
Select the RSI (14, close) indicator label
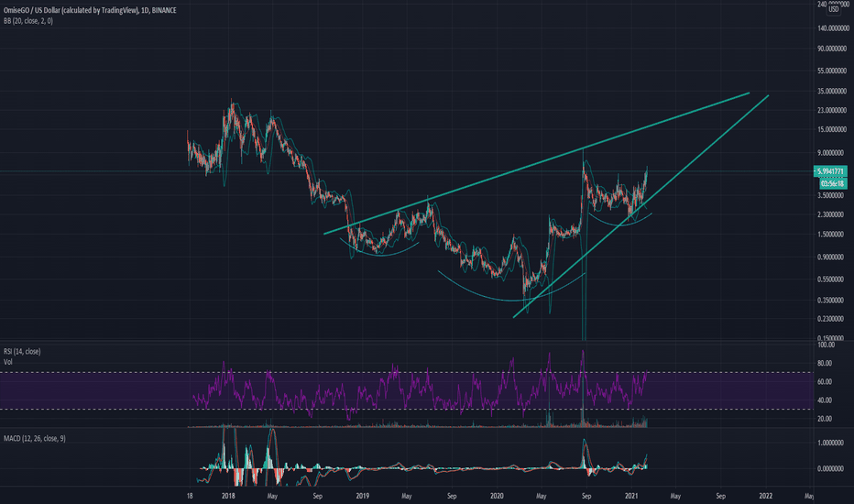pyautogui.click(x=22, y=352)
